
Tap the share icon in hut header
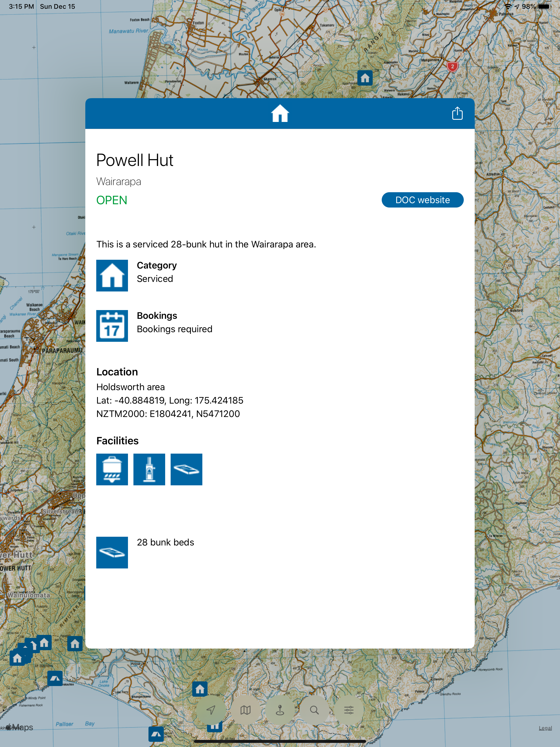(457, 113)
